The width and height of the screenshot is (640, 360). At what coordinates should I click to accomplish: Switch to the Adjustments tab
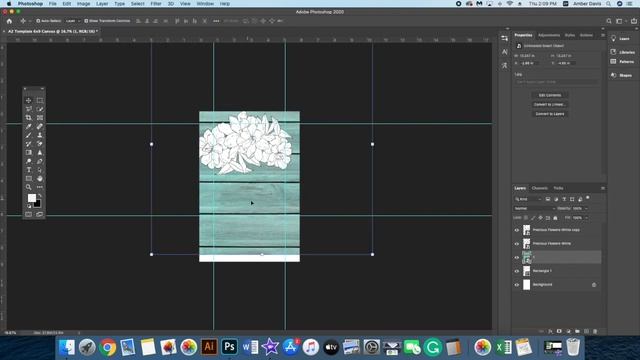coord(549,35)
